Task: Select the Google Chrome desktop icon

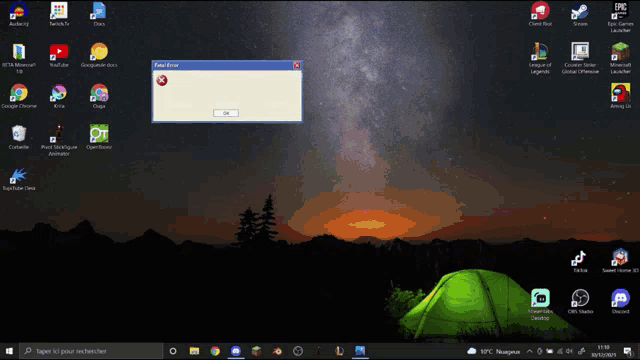Action: [19, 96]
